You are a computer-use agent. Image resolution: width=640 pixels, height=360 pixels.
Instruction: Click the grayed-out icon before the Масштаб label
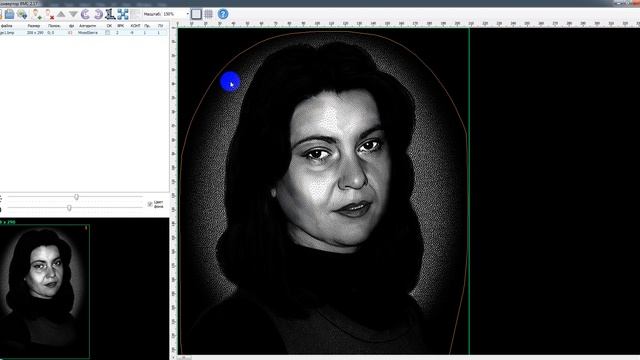pyautogui.click(x=135, y=14)
